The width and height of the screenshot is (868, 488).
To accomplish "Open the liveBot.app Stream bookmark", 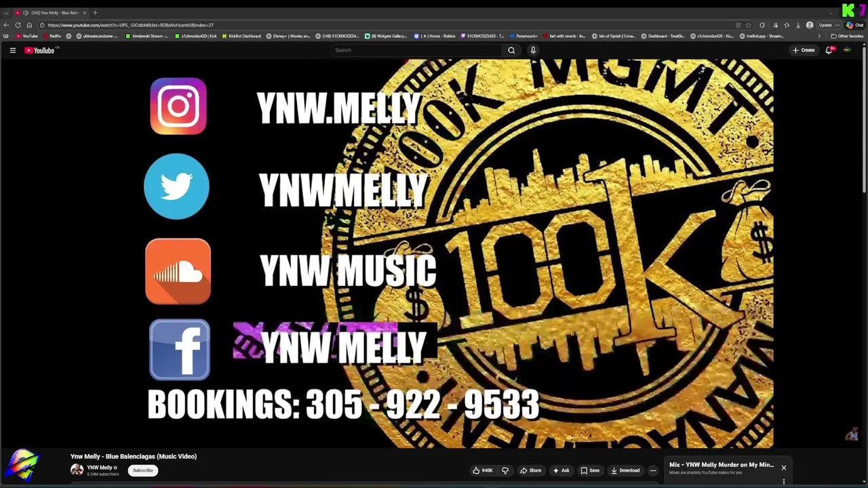I will [x=762, y=36].
